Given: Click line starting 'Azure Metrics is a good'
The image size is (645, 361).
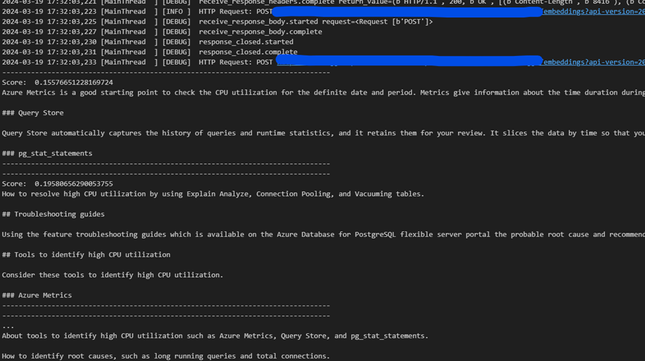Looking at the screenshot, I should pos(323,93).
